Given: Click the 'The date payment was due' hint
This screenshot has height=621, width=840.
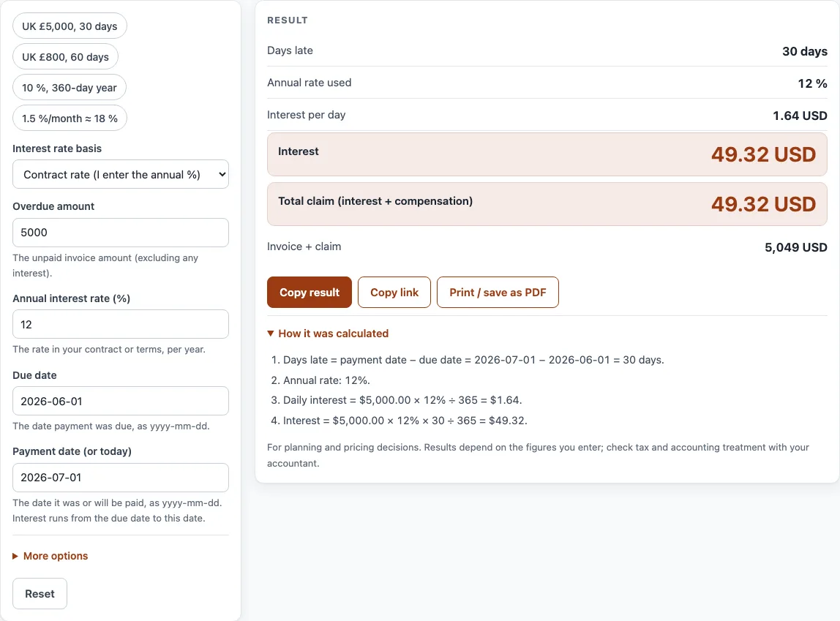Looking at the screenshot, I should pyautogui.click(x=111, y=426).
